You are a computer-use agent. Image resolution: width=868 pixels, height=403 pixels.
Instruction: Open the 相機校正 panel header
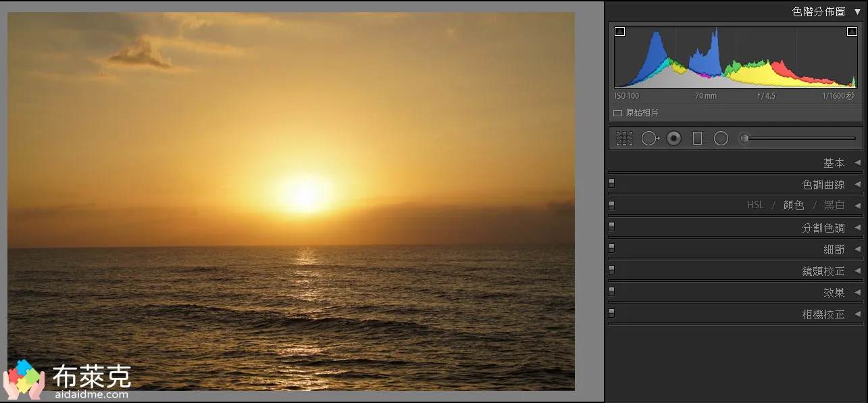pyautogui.click(x=823, y=314)
